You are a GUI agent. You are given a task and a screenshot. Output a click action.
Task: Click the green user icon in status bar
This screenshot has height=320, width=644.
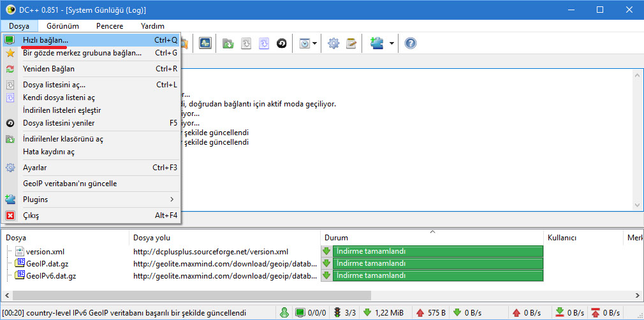(x=284, y=312)
